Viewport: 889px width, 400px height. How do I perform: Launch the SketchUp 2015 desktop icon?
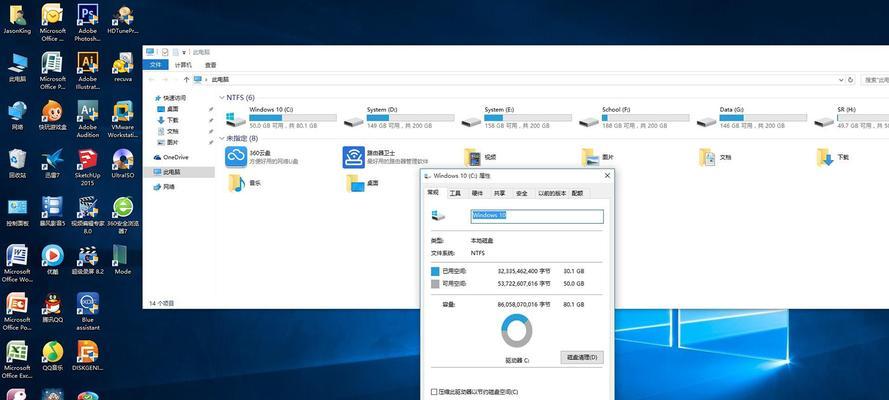tap(87, 159)
